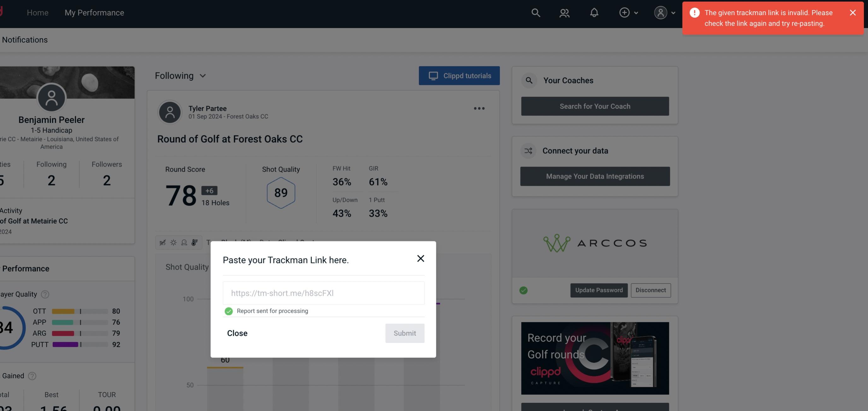
Task: Click the Close button in the Trackman dialog
Action: pos(237,333)
